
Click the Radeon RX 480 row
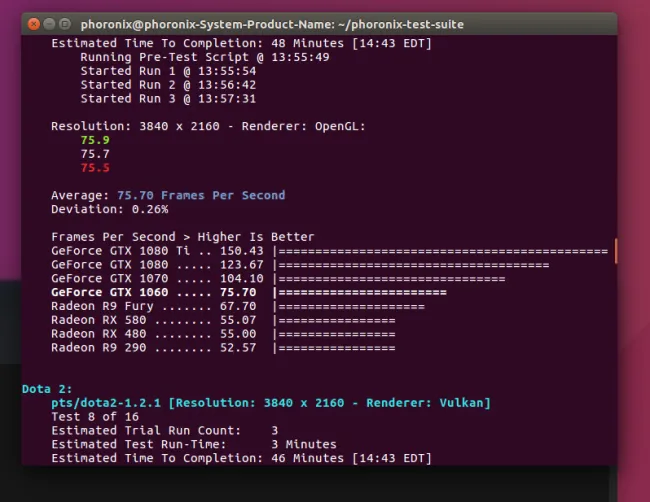click(223, 334)
